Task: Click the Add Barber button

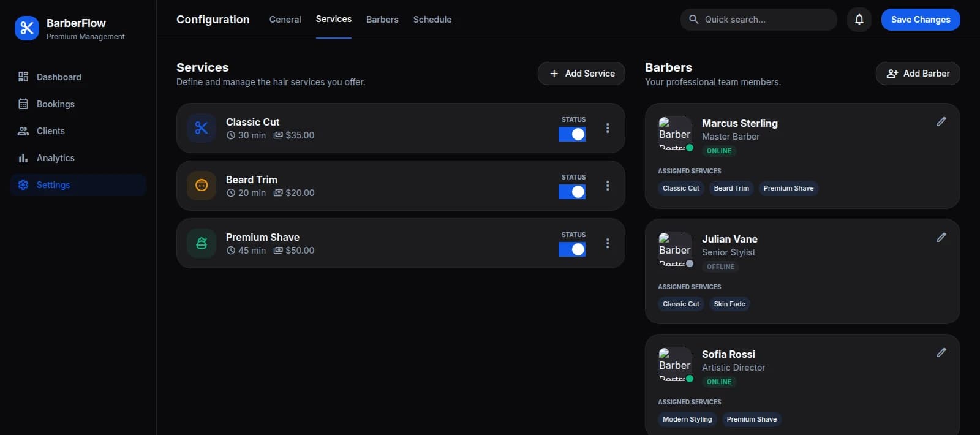Action: 918,74
